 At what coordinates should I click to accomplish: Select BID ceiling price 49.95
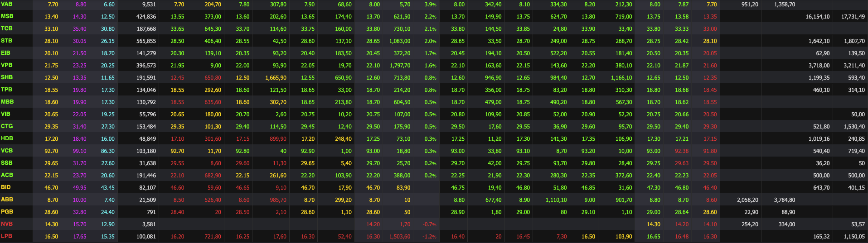79,188
